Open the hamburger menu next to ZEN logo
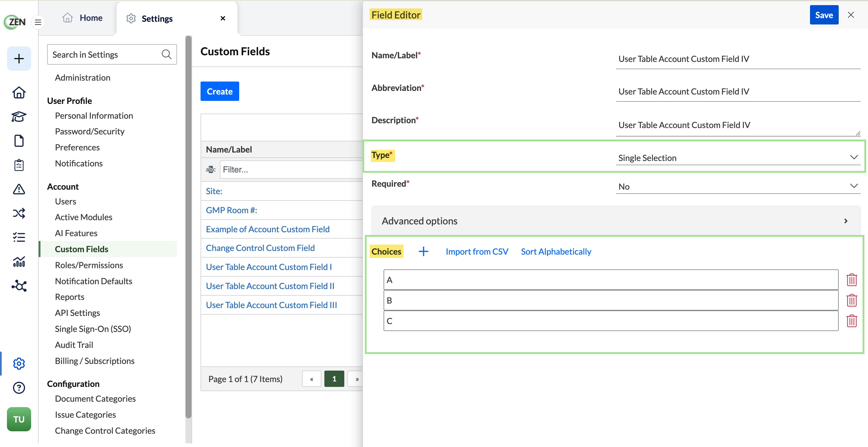 [38, 22]
